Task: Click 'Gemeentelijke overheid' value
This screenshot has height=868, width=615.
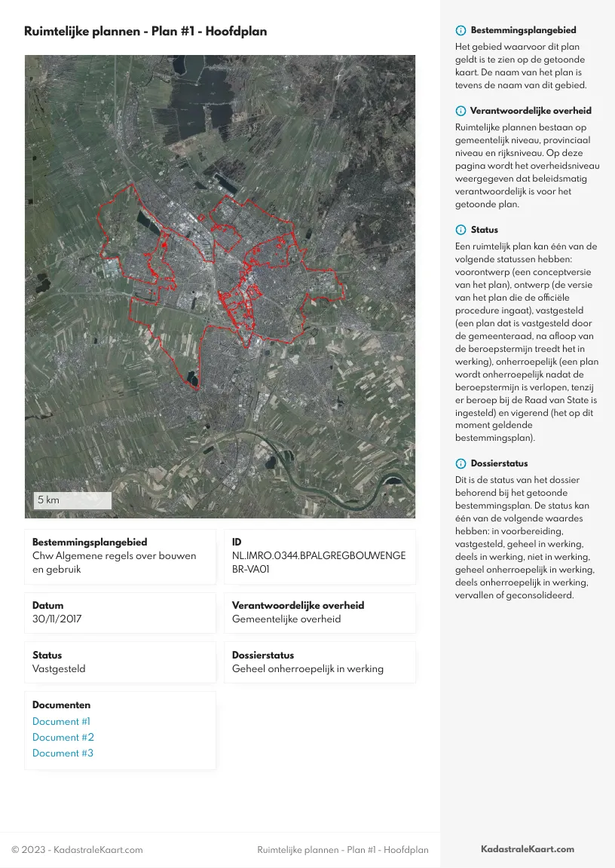Action: coord(286,619)
